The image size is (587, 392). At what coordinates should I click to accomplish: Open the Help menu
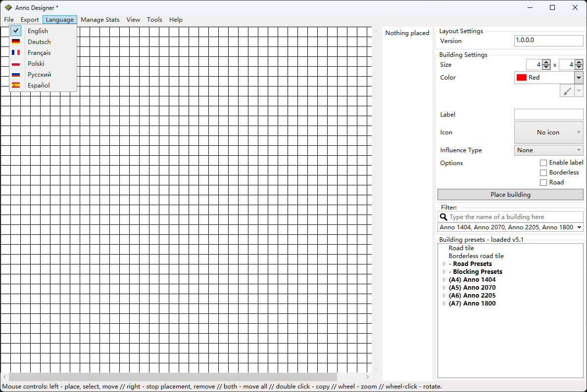176,20
